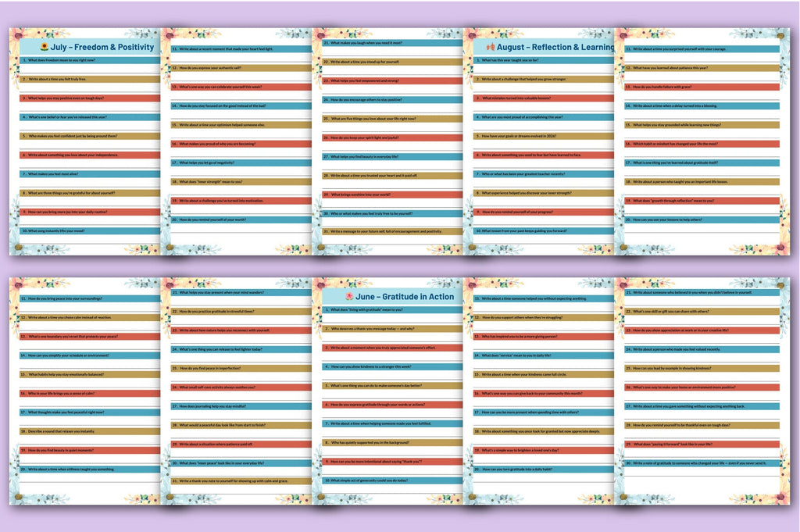The height and width of the screenshot is (532, 800).
Task: Click prompt "How do you handle failure with grace?"
Action: (x=702, y=87)
